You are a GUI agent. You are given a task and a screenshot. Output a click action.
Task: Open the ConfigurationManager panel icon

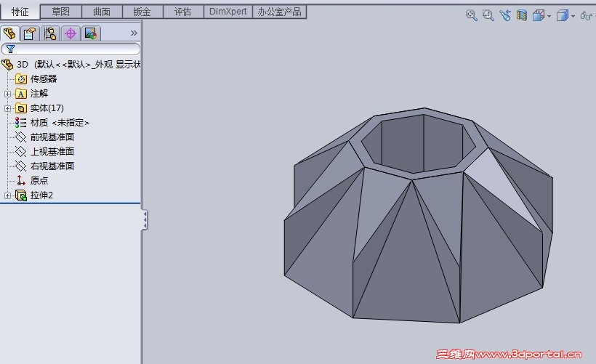click(x=50, y=33)
